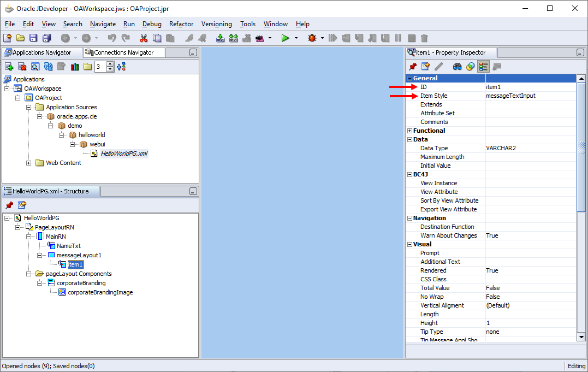Expand the Functional property category
This screenshot has height=372, width=588.
pyautogui.click(x=410, y=131)
